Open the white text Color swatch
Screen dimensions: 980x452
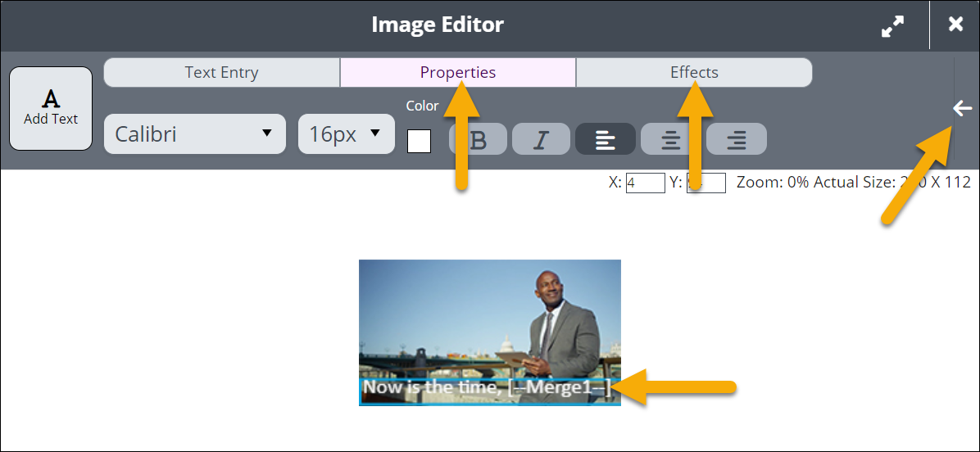419,141
